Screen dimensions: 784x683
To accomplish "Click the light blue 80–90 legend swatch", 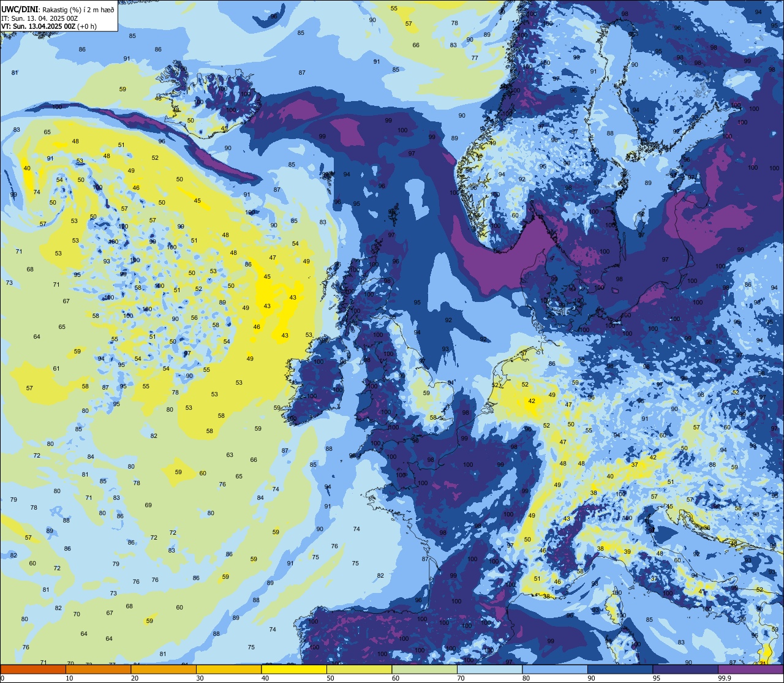I will (555, 669).
